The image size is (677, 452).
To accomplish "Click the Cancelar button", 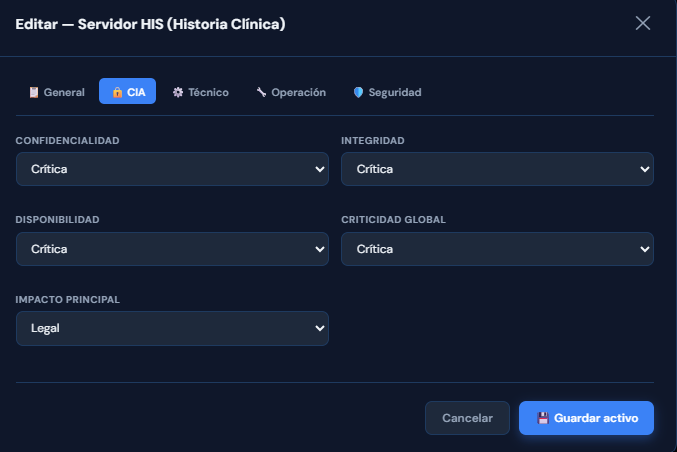I will (467, 418).
